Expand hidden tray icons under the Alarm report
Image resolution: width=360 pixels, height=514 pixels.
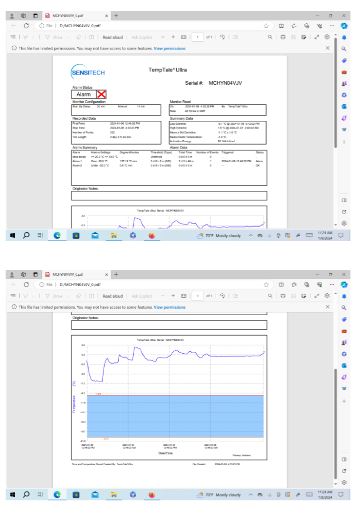(x=250, y=235)
